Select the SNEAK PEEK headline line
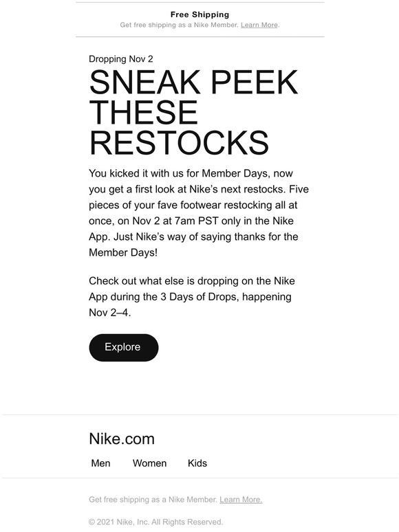399x532 pixels. [x=193, y=82]
